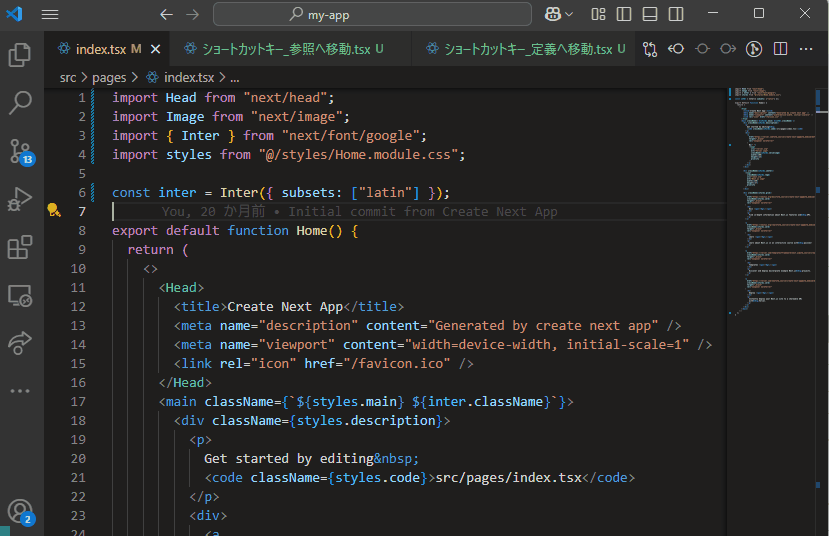Toggle the secondary side bar visibility
Screen dimensions: 829x536
pos(676,14)
